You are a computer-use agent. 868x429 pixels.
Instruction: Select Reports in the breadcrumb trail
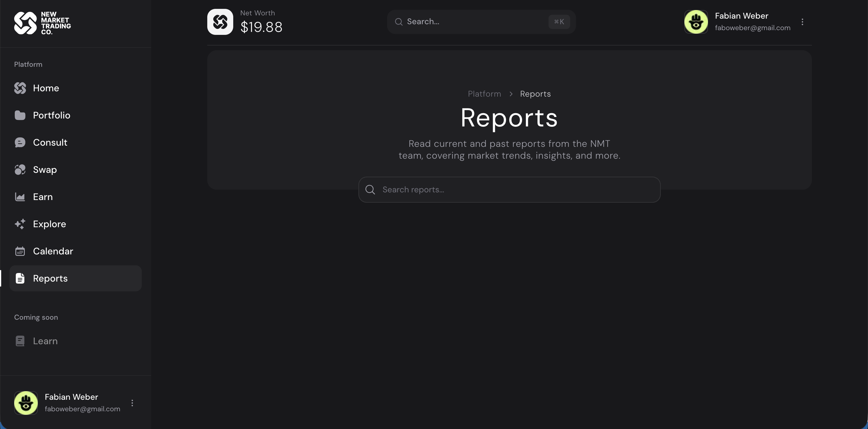click(x=535, y=94)
